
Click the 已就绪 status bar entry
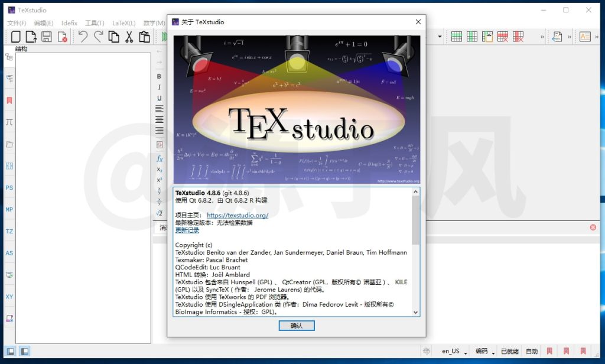510,351
